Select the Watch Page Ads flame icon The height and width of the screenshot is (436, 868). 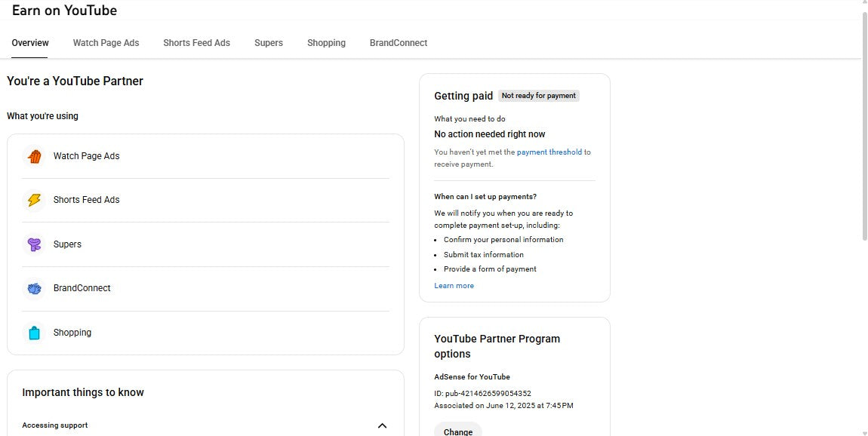coord(34,156)
